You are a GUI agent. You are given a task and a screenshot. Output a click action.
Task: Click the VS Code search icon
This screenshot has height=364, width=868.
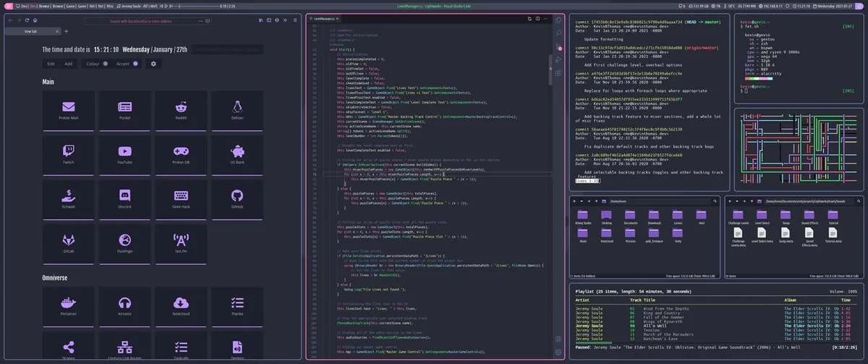[558, 33]
